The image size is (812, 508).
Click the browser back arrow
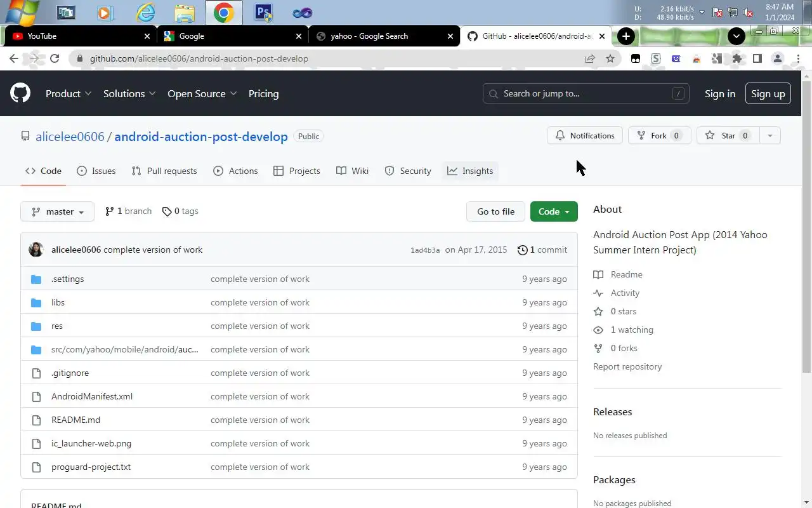pos(14,58)
